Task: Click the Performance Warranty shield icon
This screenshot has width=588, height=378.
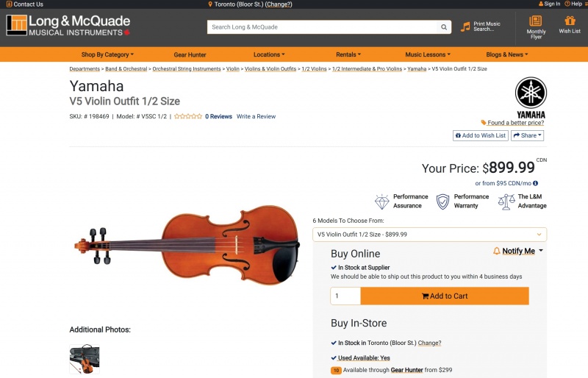Action: click(x=442, y=202)
